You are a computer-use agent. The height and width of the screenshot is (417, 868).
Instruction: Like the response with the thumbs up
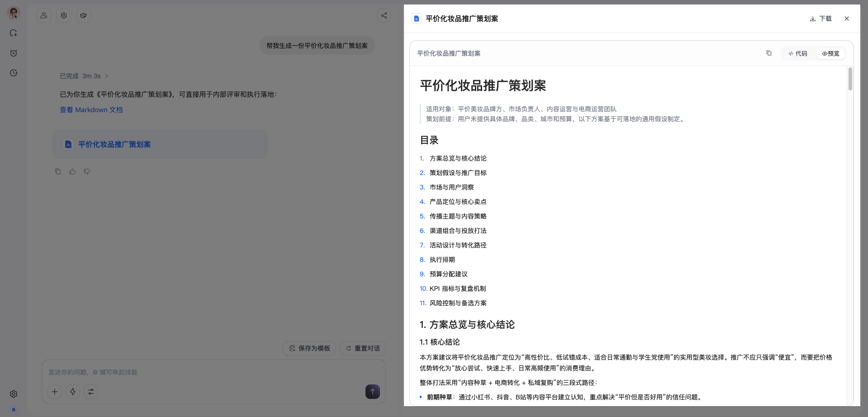click(x=72, y=171)
